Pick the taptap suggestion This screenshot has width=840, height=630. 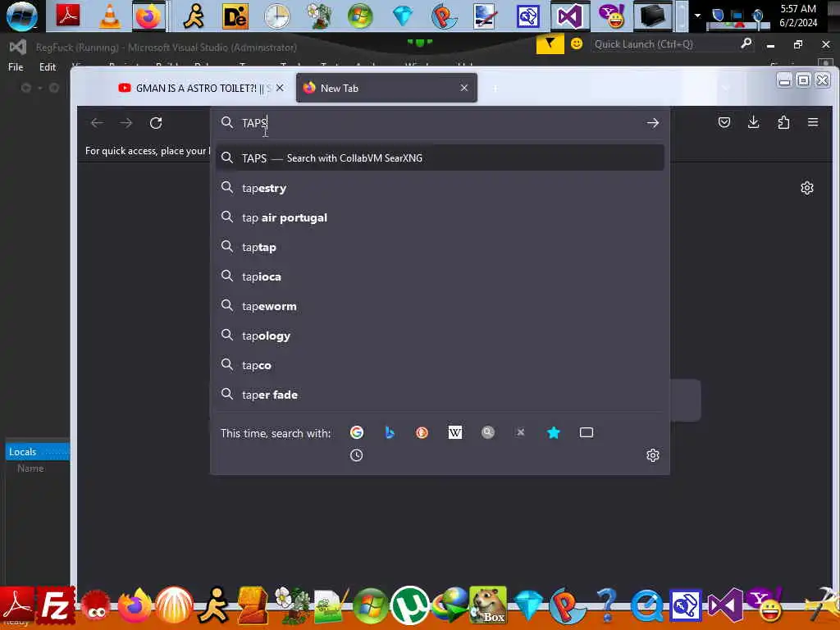pos(440,247)
